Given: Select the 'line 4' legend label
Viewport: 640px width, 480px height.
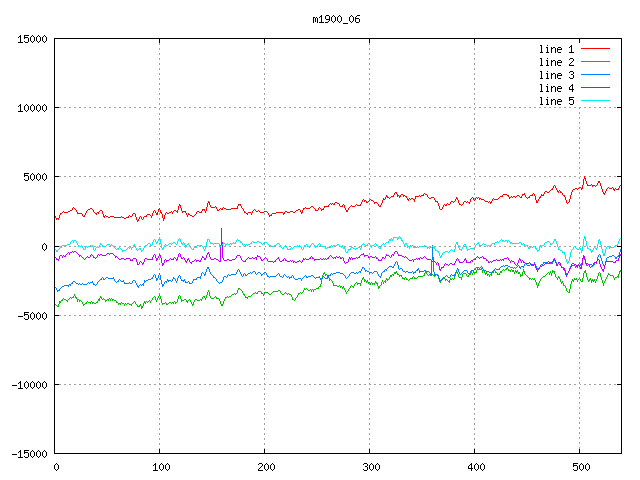Looking at the screenshot, I should [556, 88].
